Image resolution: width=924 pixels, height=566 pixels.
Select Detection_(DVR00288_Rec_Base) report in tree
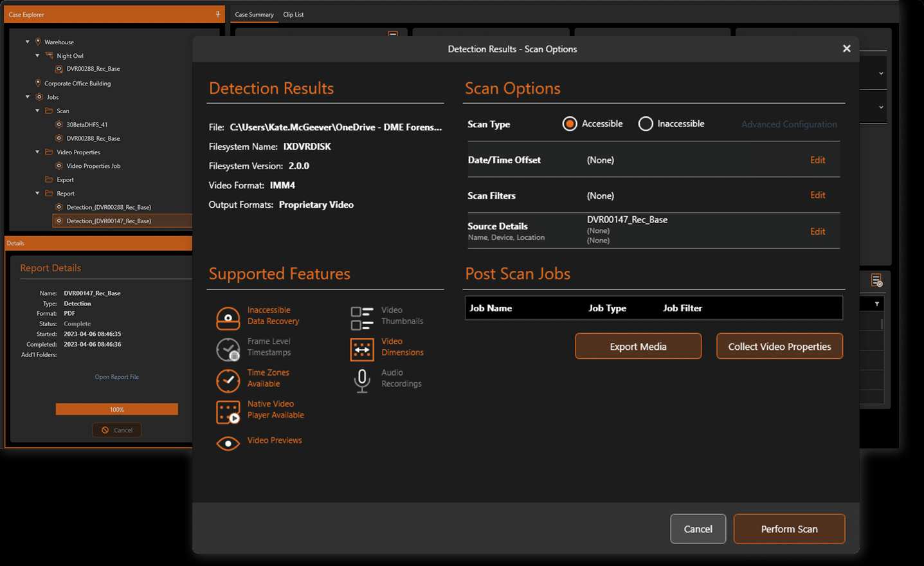(109, 207)
